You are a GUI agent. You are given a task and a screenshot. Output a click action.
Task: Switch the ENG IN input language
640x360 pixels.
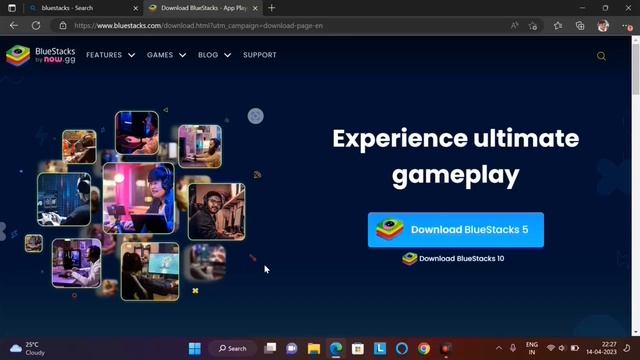[x=531, y=348]
